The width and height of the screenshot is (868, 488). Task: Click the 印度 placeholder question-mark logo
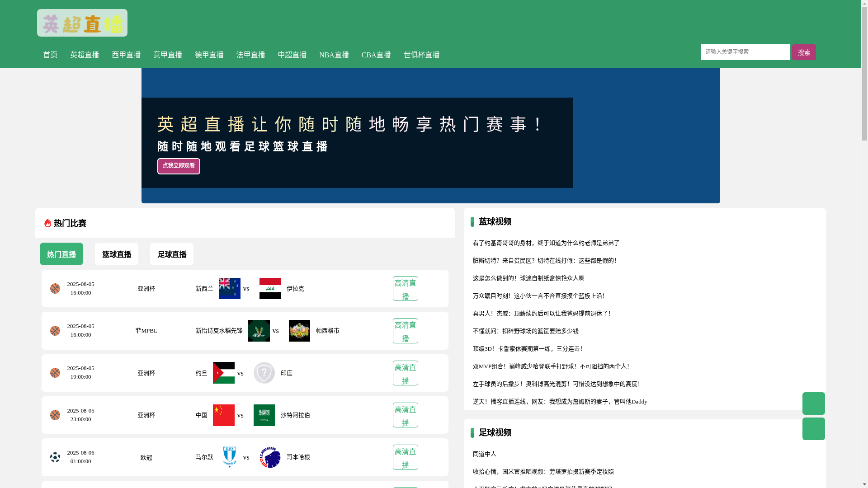click(264, 373)
